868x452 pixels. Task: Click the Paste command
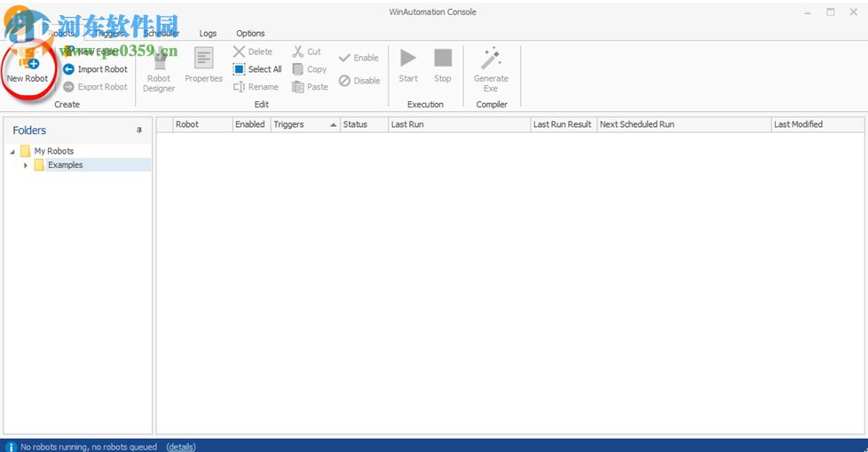310,87
